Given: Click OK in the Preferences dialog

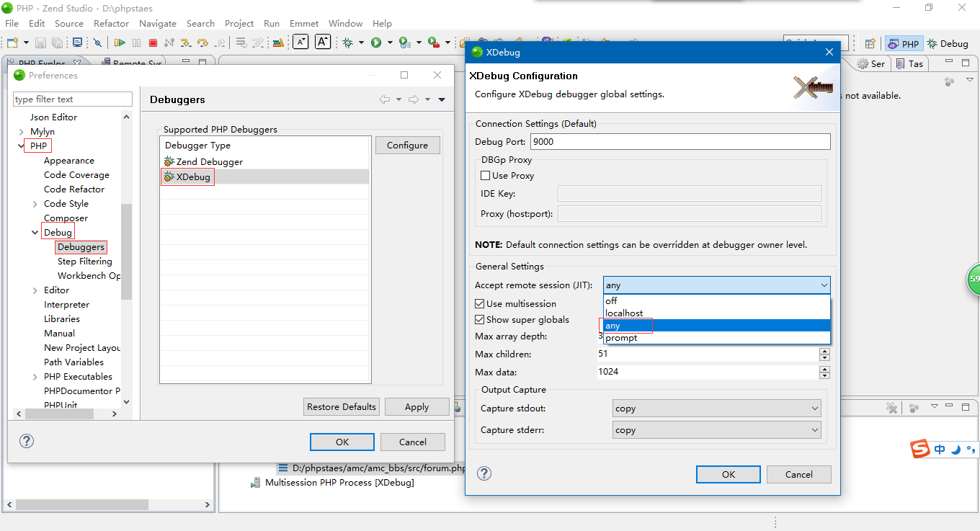Looking at the screenshot, I should tap(342, 442).
